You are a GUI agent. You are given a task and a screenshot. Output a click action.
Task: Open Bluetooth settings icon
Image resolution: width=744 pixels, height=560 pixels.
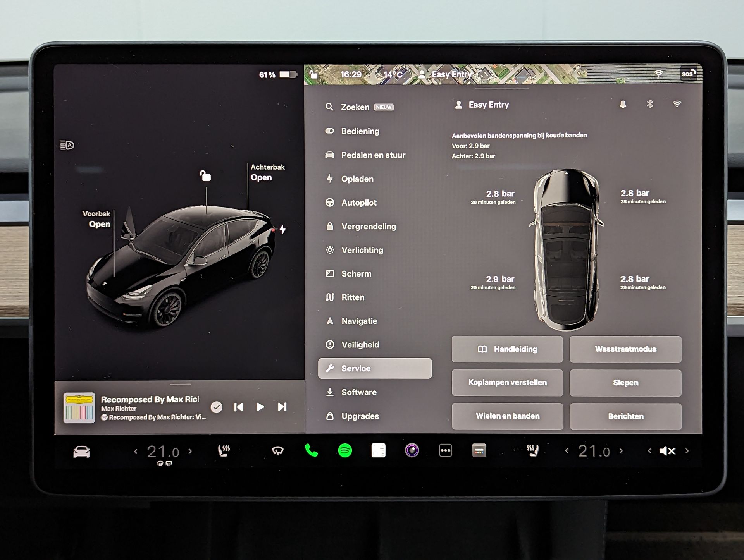[650, 104]
